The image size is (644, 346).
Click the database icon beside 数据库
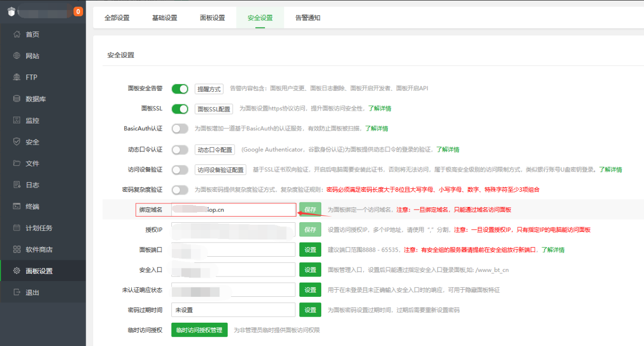coord(17,99)
